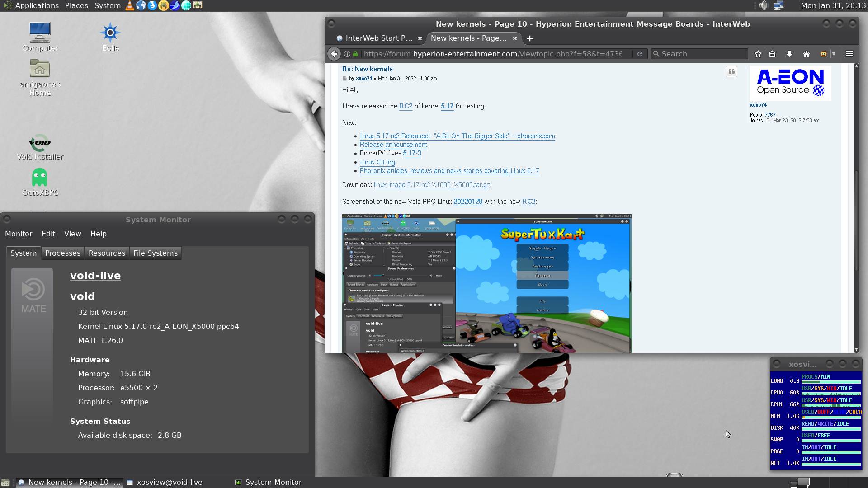
Task: Open the Edit menu in System Monitor
Action: 48,234
